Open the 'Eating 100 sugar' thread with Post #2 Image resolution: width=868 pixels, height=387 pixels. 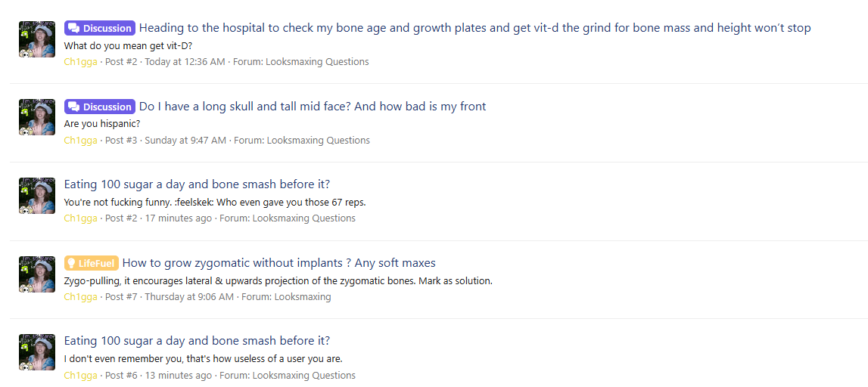pyautogui.click(x=197, y=184)
